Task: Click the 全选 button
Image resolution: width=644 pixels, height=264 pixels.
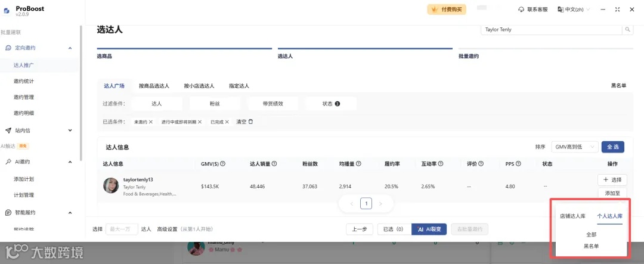Action: [613, 147]
